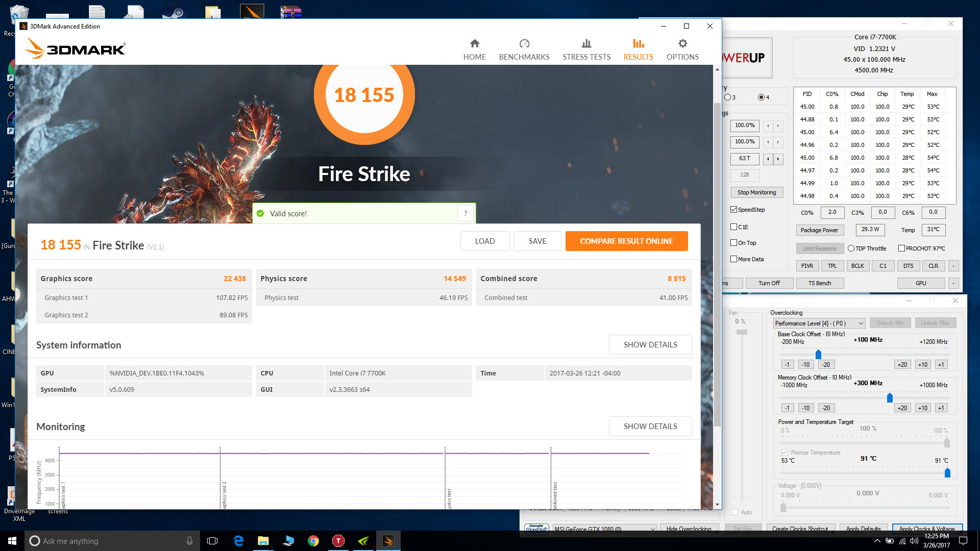The height and width of the screenshot is (551, 980).
Task: Click the temperature target slider handle
Action: click(x=947, y=473)
